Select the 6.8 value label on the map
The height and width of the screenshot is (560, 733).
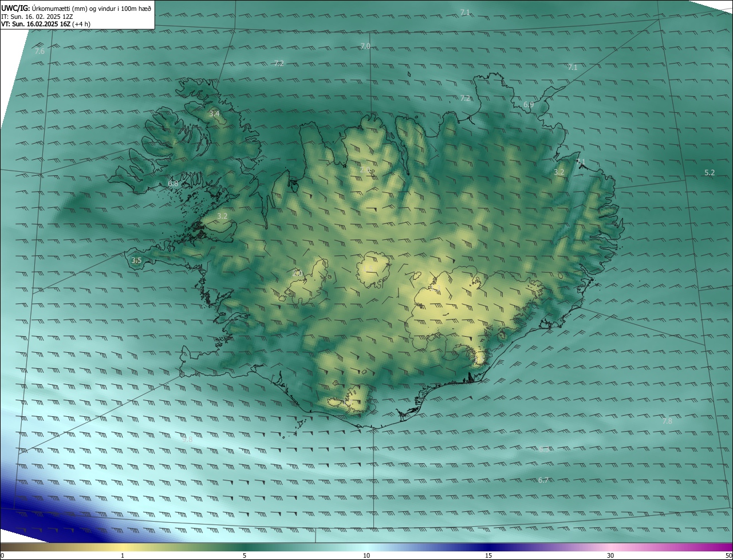[173, 184]
